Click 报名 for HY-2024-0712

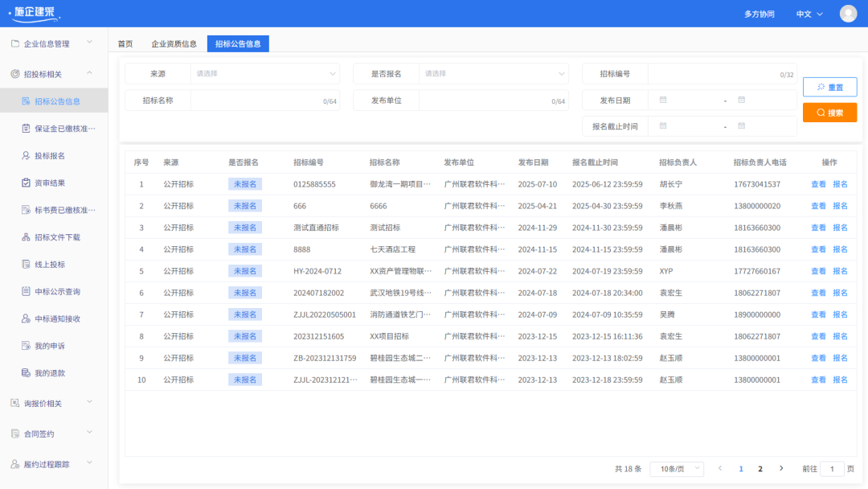(841, 271)
